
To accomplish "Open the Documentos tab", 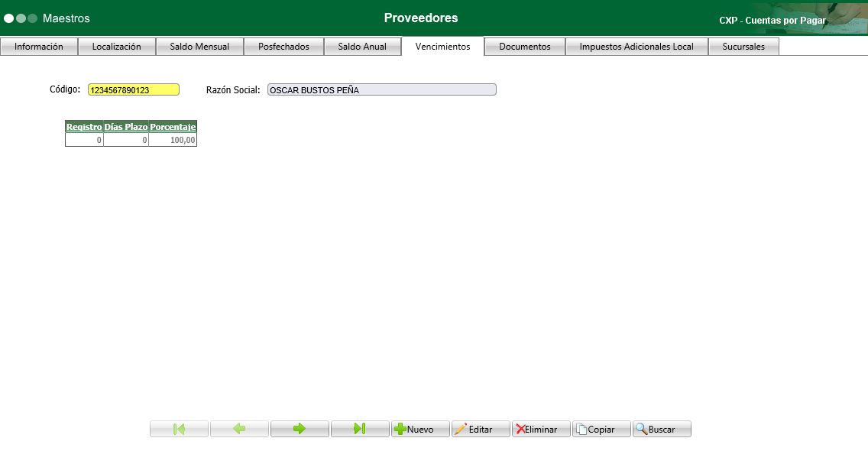I will pyautogui.click(x=525, y=47).
